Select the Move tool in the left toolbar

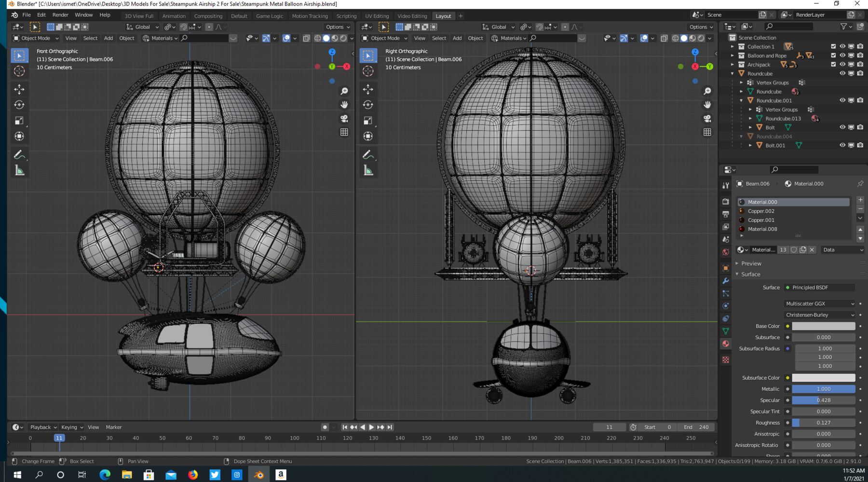coord(20,89)
